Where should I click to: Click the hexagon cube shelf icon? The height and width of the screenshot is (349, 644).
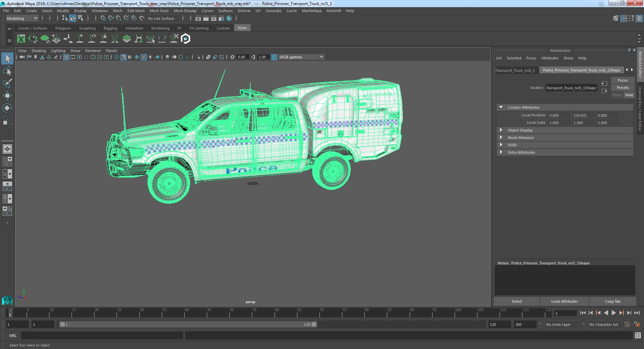pyautogui.click(x=185, y=39)
